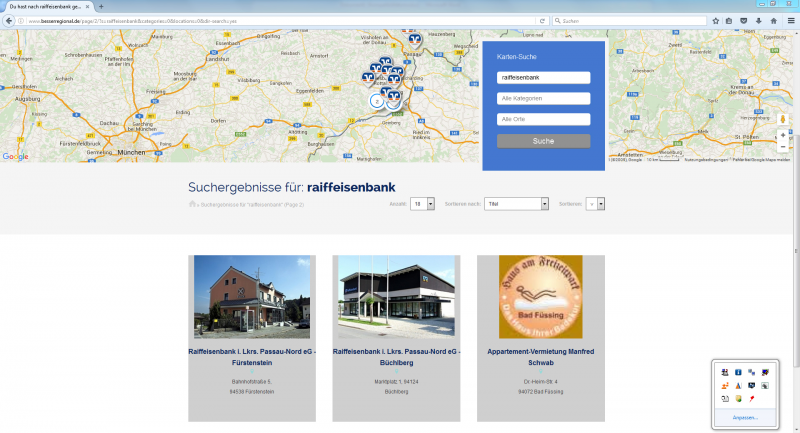The width and height of the screenshot is (800, 433).
Task: Open the Firefox downloads arrow icon
Action: pyautogui.click(x=758, y=20)
